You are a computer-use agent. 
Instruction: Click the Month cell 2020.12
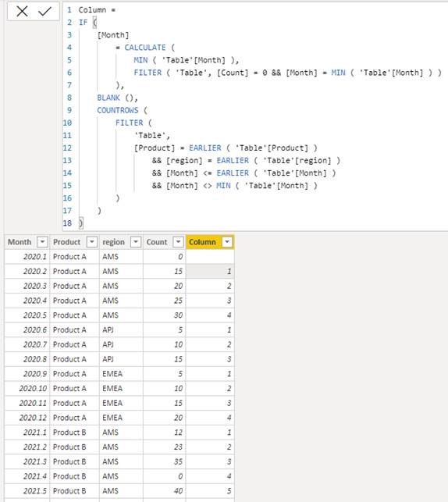coord(27,418)
